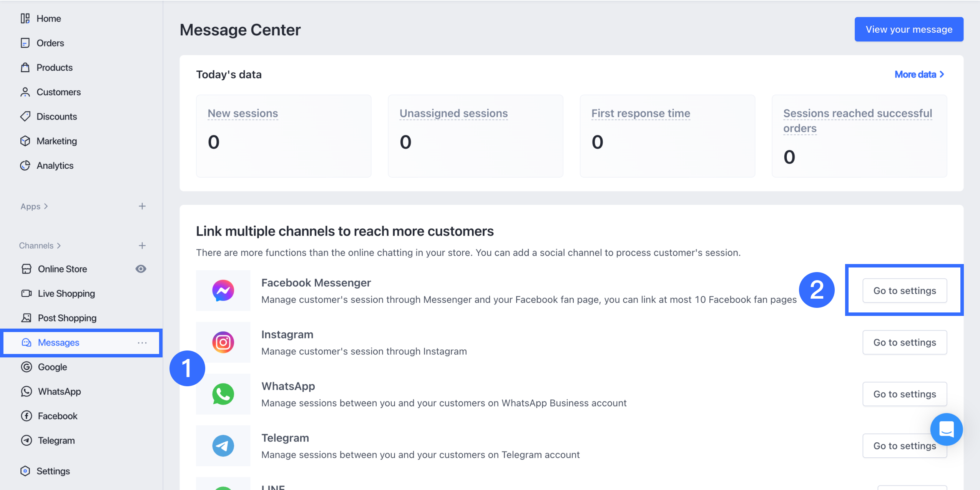
Task: Click the View your message button
Action: coord(909,30)
